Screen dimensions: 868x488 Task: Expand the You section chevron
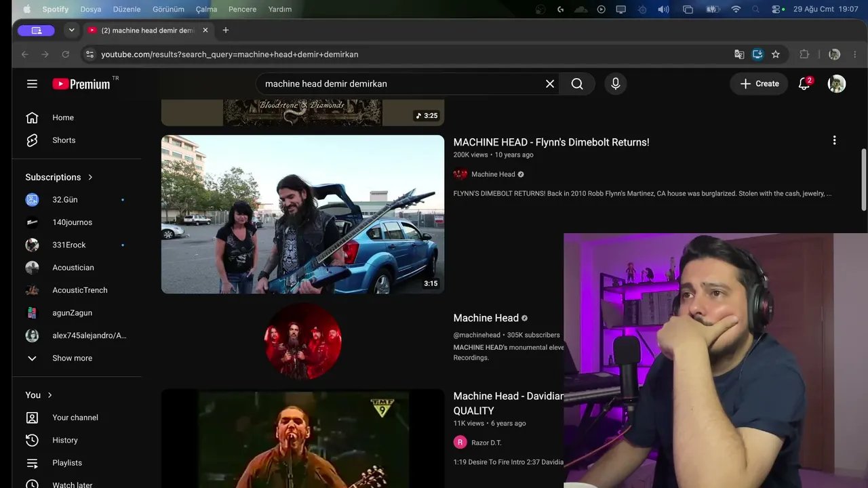pos(50,395)
